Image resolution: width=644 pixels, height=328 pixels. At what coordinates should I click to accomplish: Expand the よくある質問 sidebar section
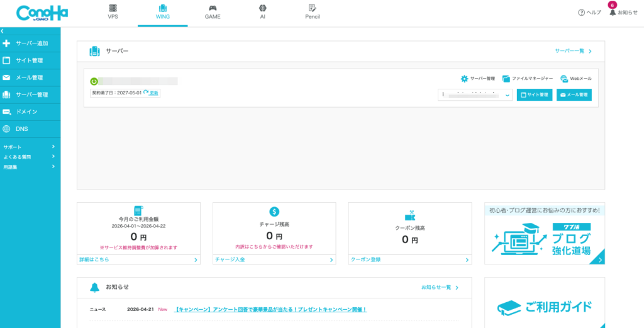pyautogui.click(x=30, y=157)
